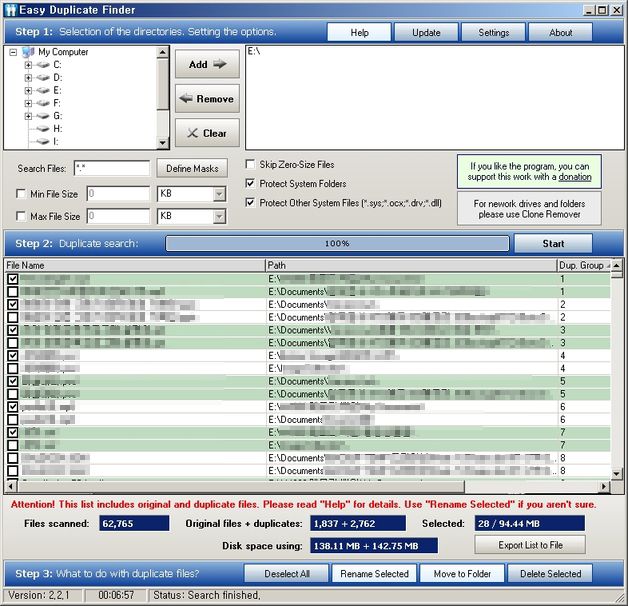
Task: Click Deselect All
Action: tap(287, 574)
